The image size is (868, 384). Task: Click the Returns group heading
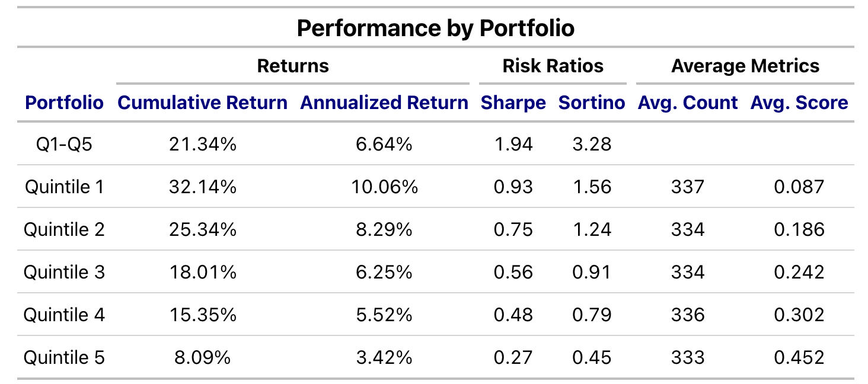[x=293, y=65]
